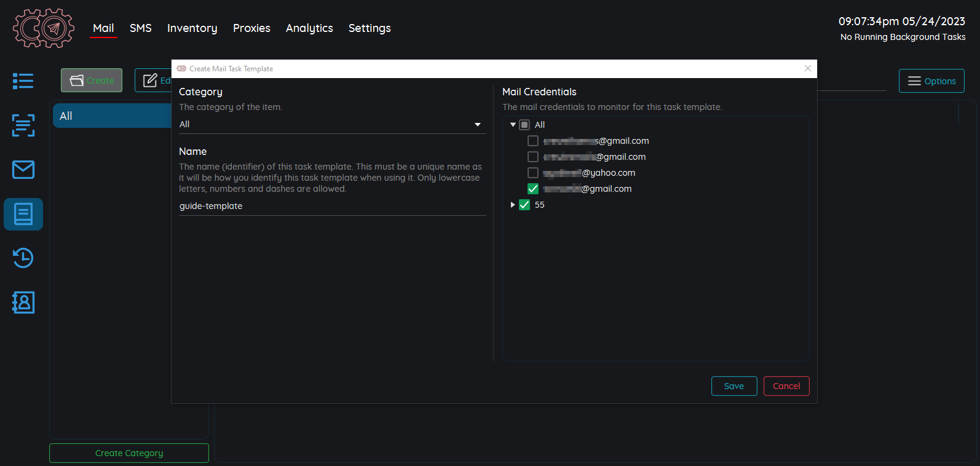Open the Category dropdown

click(x=332, y=125)
